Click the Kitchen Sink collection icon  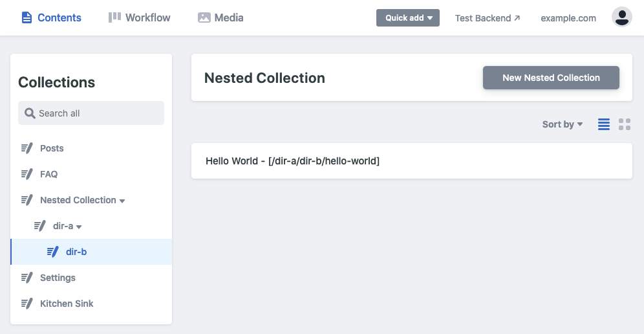pos(27,304)
